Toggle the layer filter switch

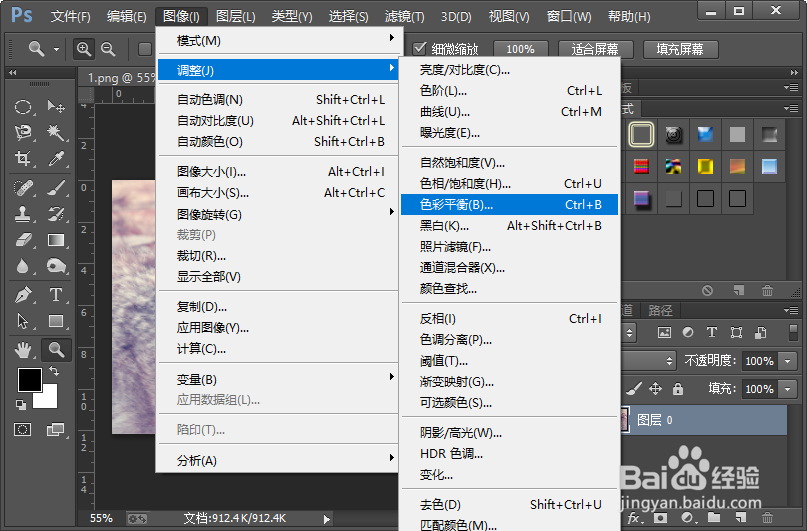coord(793,332)
